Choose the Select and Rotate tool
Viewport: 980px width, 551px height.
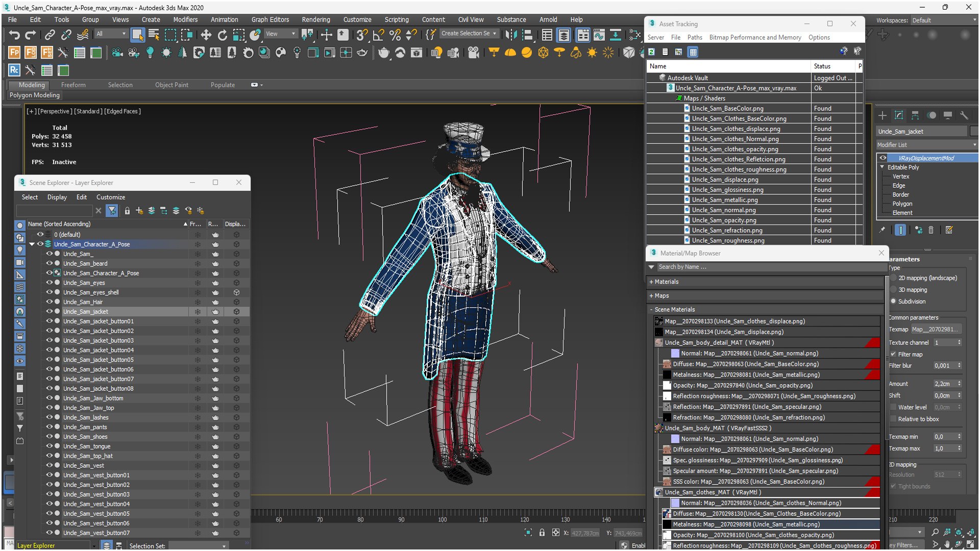click(222, 35)
